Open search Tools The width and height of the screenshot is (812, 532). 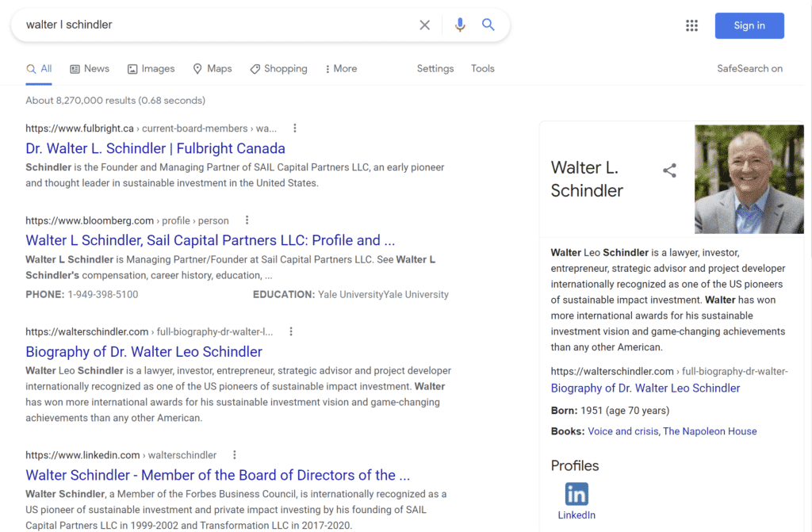(483, 69)
